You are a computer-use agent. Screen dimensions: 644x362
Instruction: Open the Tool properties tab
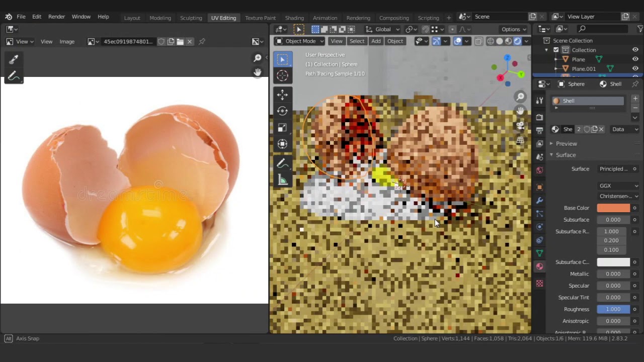(x=539, y=100)
